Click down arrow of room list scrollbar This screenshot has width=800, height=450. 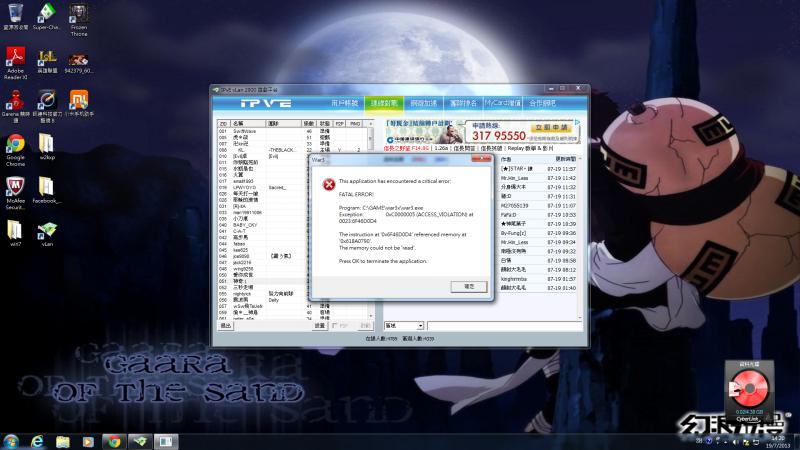tap(371, 316)
